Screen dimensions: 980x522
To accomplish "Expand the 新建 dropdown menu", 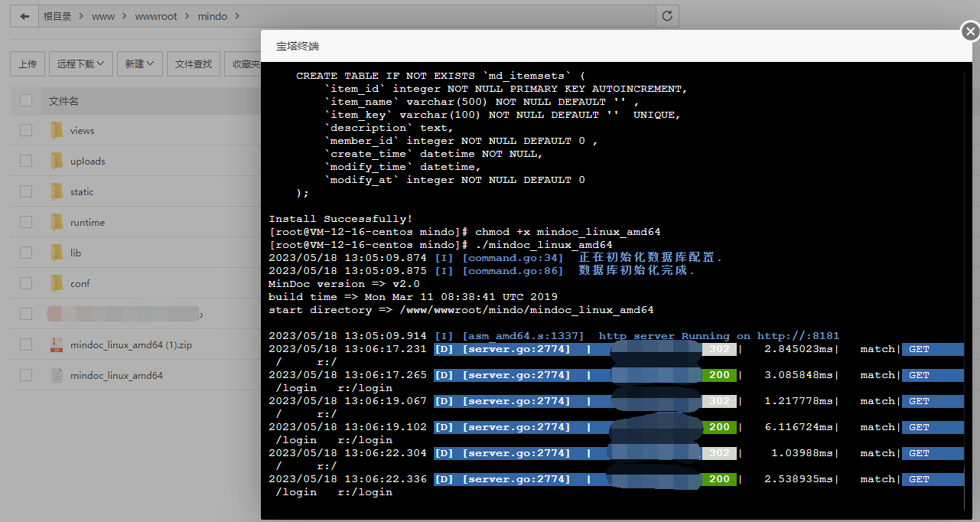I will [x=141, y=64].
